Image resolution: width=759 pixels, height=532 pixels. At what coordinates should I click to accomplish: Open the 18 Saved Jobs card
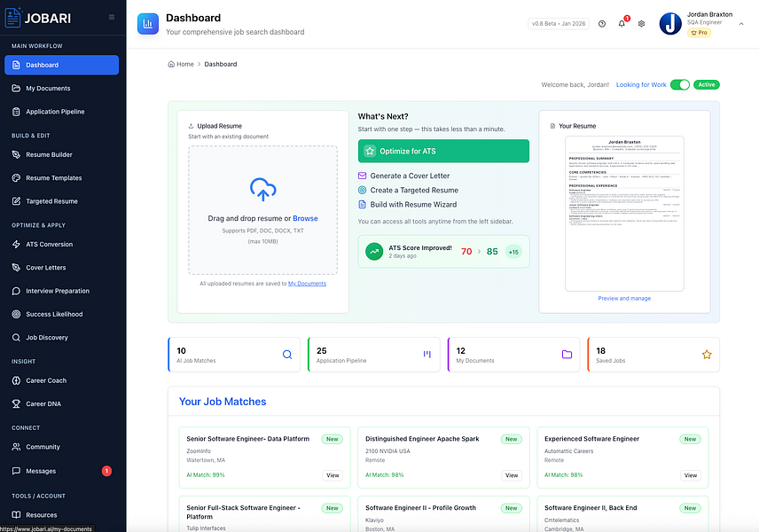pyautogui.click(x=653, y=355)
